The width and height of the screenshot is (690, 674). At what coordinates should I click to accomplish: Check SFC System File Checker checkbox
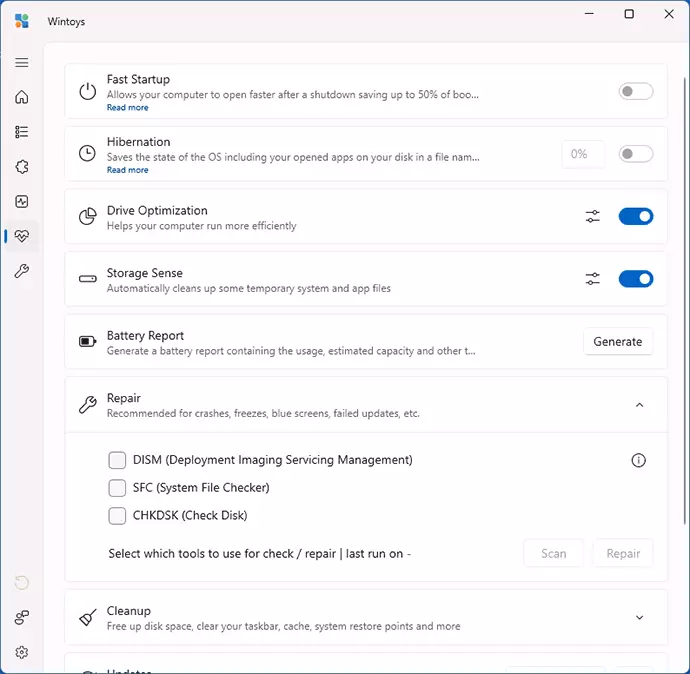click(x=117, y=488)
